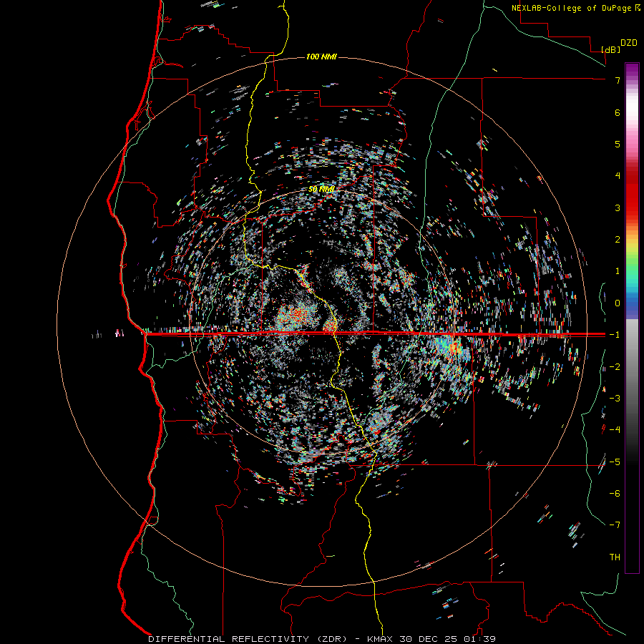Click the colorbar value 1 label
The width and height of the screenshot is (644, 644).
pyautogui.click(x=618, y=271)
